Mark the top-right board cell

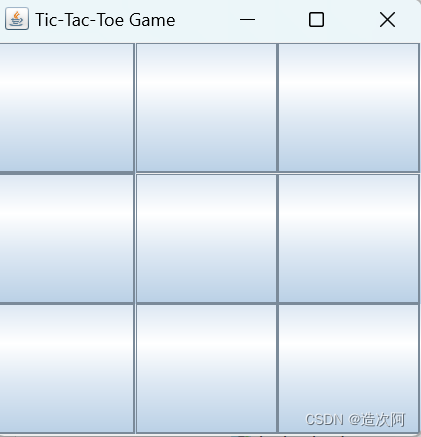click(349, 108)
